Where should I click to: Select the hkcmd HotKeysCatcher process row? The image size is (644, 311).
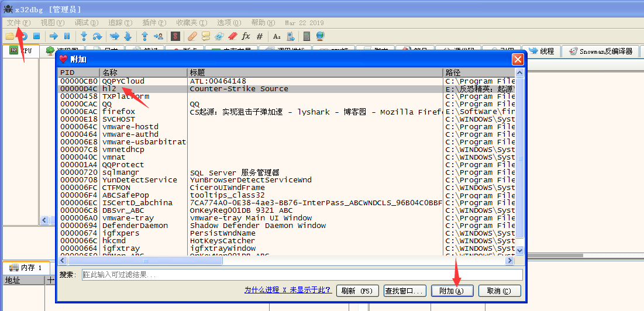click(x=287, y=241)
